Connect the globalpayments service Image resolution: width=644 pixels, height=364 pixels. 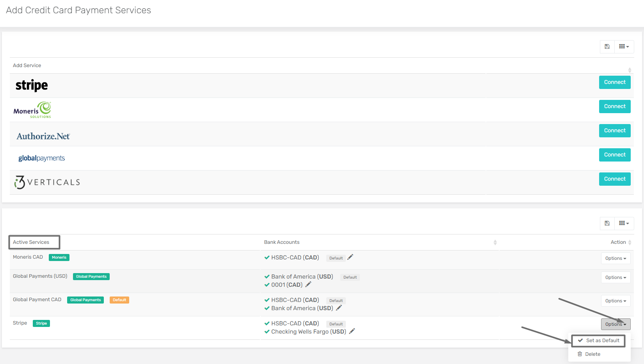(615, 155)
